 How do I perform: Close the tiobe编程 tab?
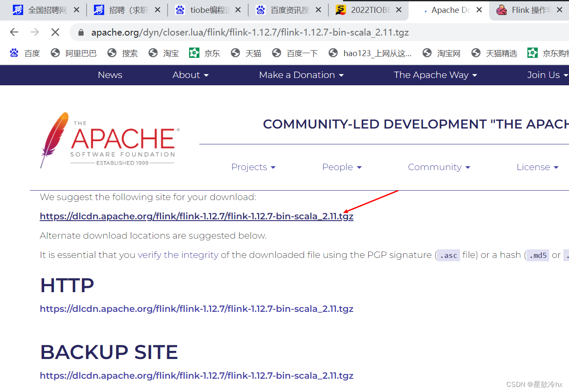238,10
